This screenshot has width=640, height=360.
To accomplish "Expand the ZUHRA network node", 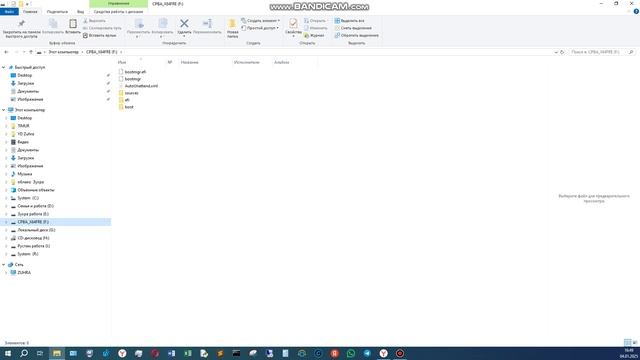I will coord(6,273).
